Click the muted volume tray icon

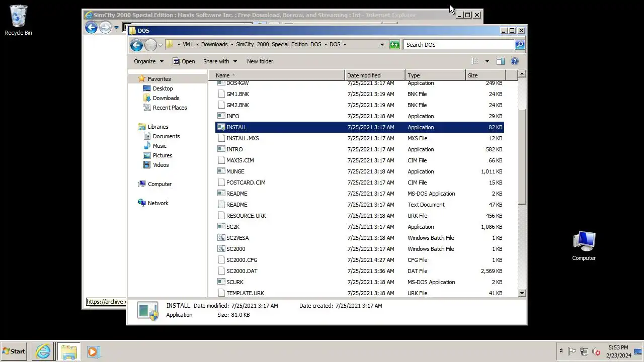[x=596, y=351]
